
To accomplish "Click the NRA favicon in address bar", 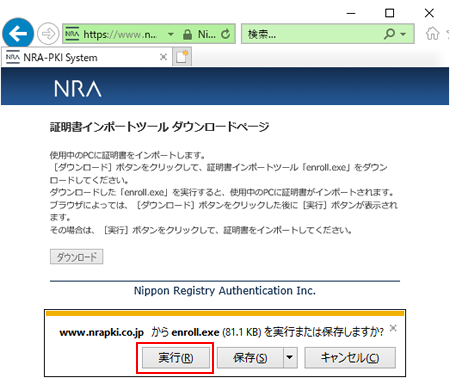I will (72, 34).
